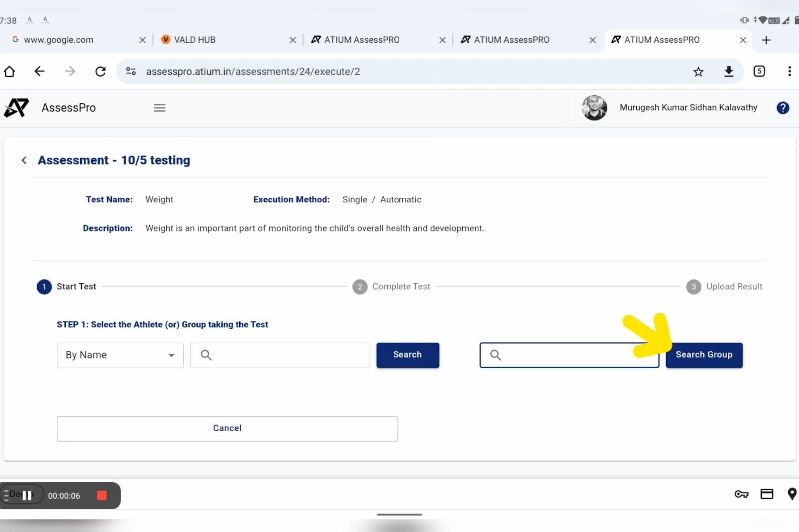Click the AssessPro logo icon
Viewport: 799px width, 532px height.
(x=16, y=108)
